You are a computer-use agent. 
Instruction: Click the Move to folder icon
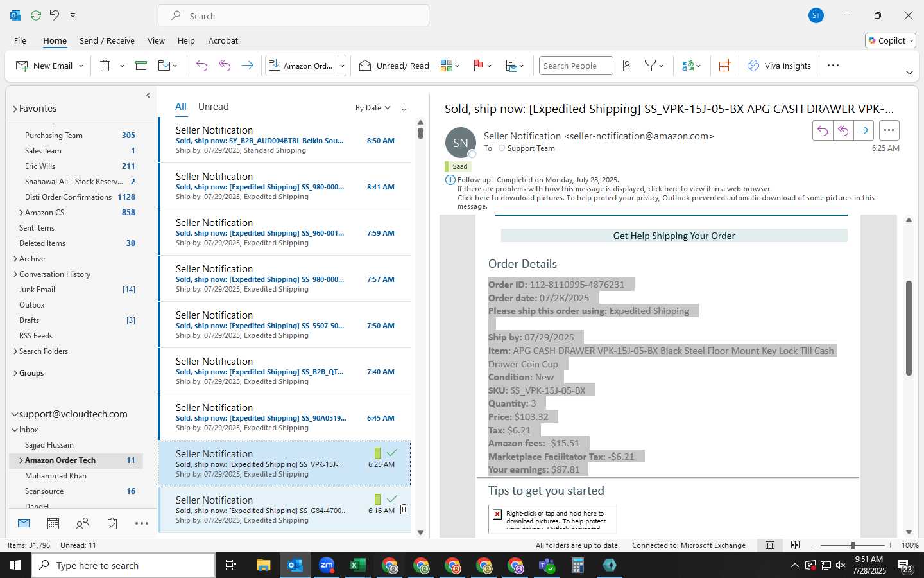click(164, 66)
